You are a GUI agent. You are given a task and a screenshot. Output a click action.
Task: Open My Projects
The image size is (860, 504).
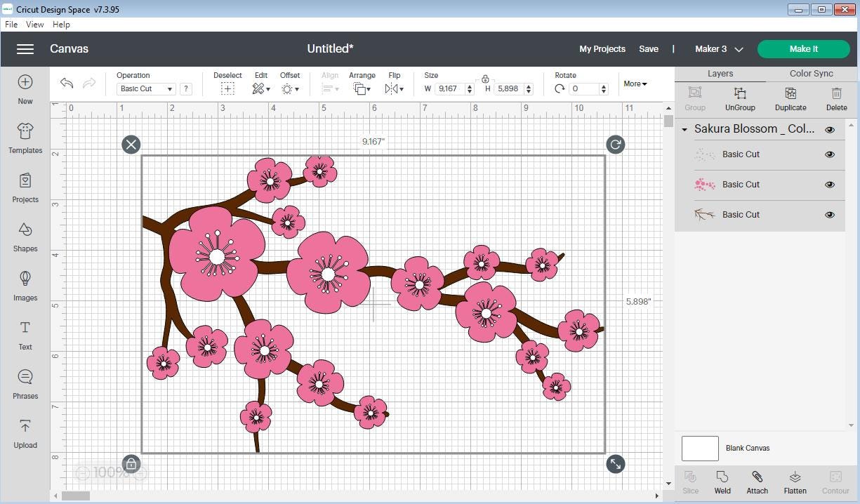click(x=602, y=49)
